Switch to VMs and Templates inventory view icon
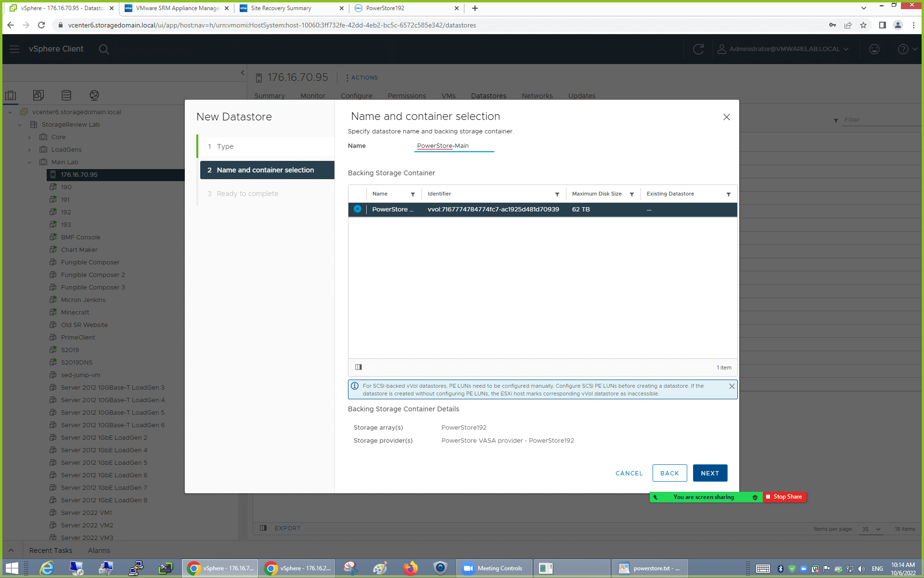924x578 pixels. tap(38, 95)
